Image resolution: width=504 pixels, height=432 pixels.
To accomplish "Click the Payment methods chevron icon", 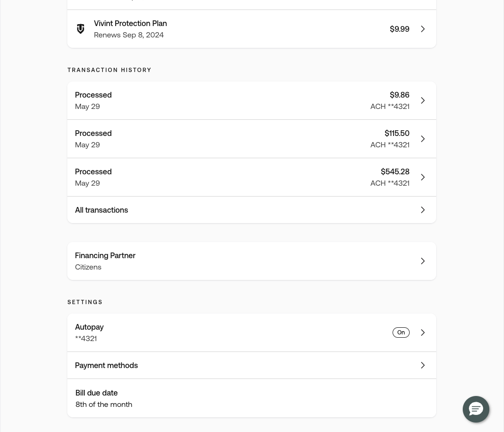I will 422,365.
